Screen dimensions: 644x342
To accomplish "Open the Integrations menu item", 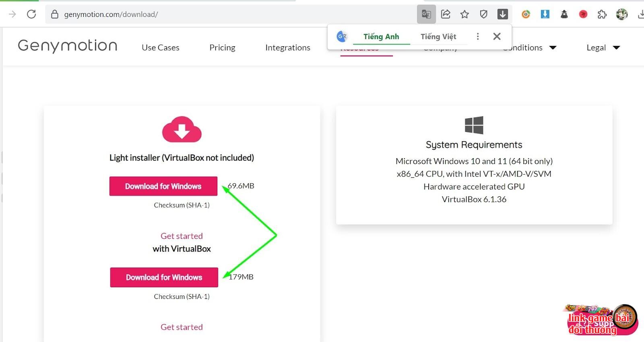I will [288, 47].
